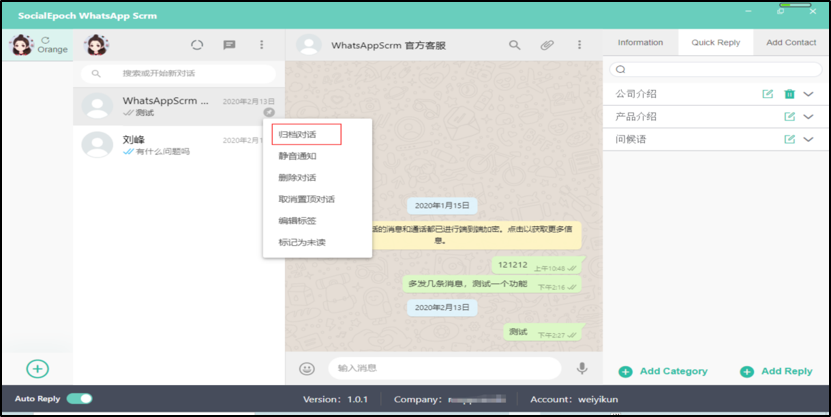Expand the 问候语 quick reply category

(x=808, y=139)
